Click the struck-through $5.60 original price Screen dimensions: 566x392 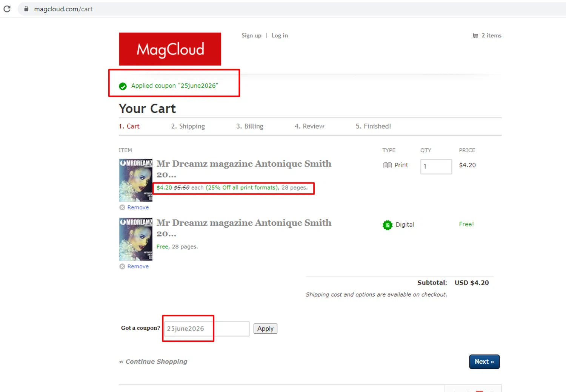(181, 188)
